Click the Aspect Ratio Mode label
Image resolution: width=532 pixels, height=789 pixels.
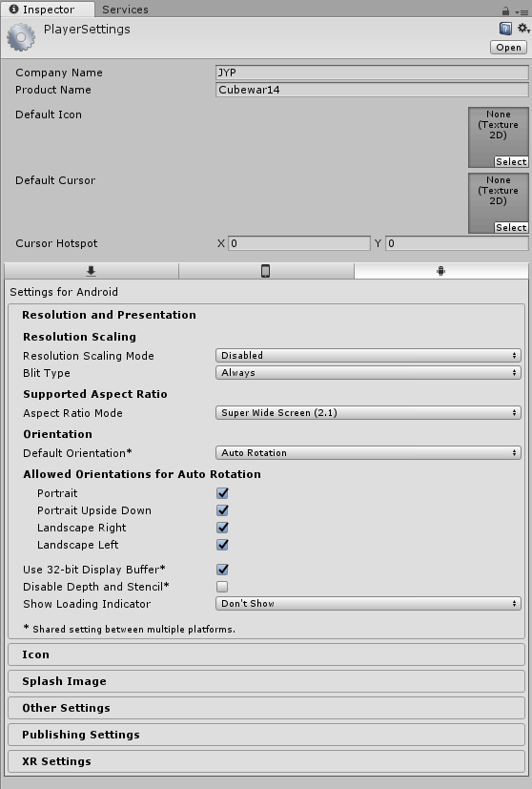72,413
